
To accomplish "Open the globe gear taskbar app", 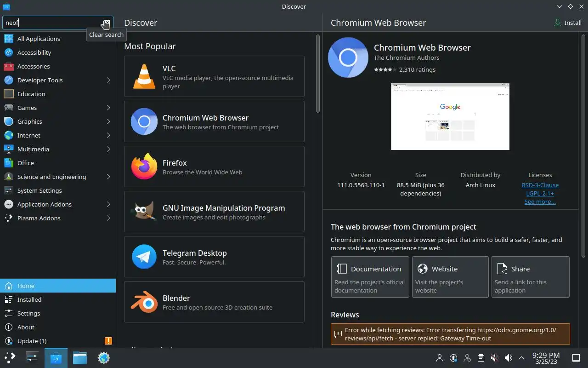I will [104, 357].
